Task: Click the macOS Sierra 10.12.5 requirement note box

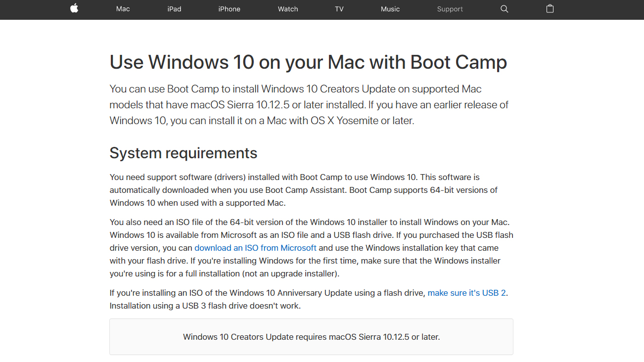Action: pyautogui.click(x=311, y=337)
